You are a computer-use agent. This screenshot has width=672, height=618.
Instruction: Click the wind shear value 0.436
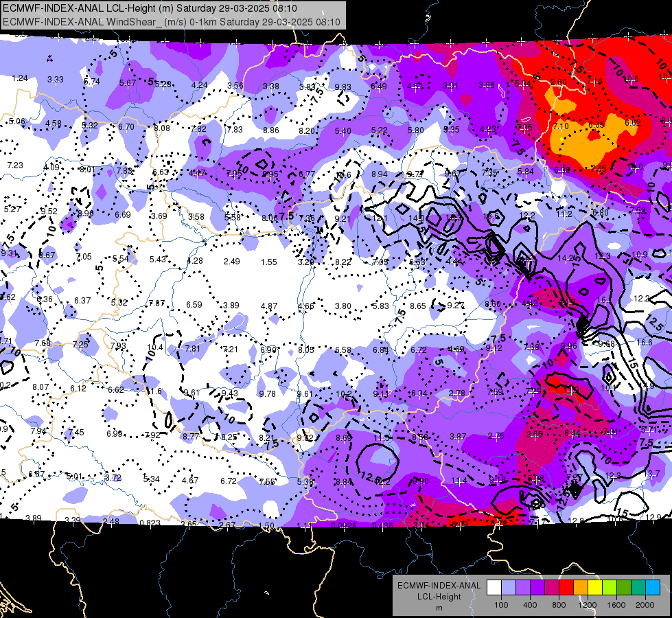tap(383, 525)
